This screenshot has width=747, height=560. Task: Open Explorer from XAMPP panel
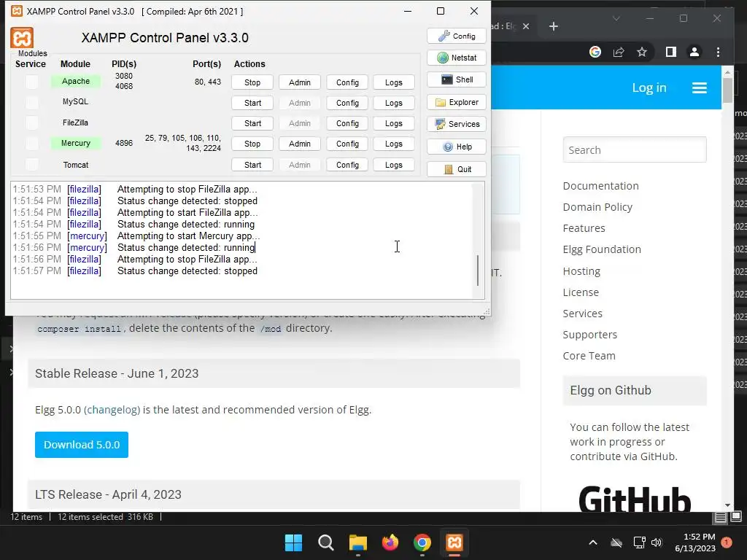pos(457,102)
